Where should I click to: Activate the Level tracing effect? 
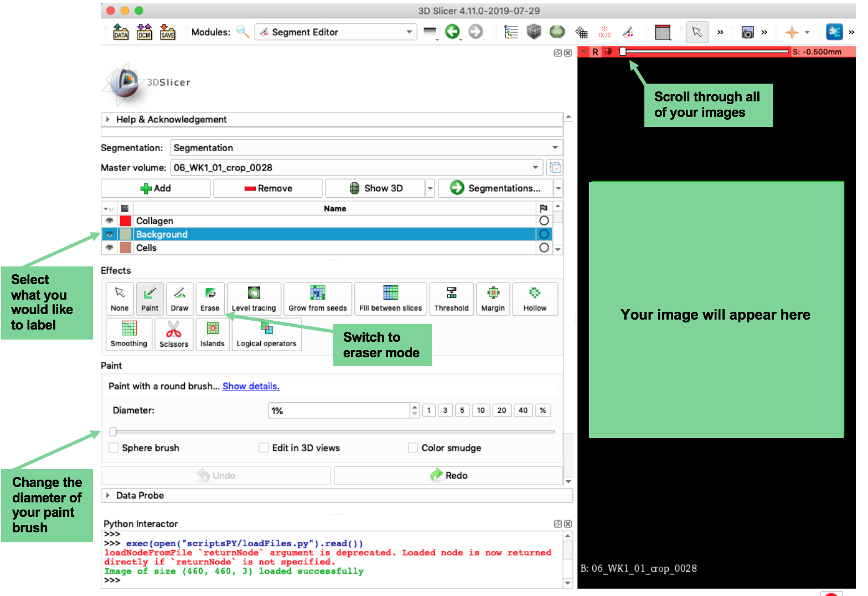(254, 299)
